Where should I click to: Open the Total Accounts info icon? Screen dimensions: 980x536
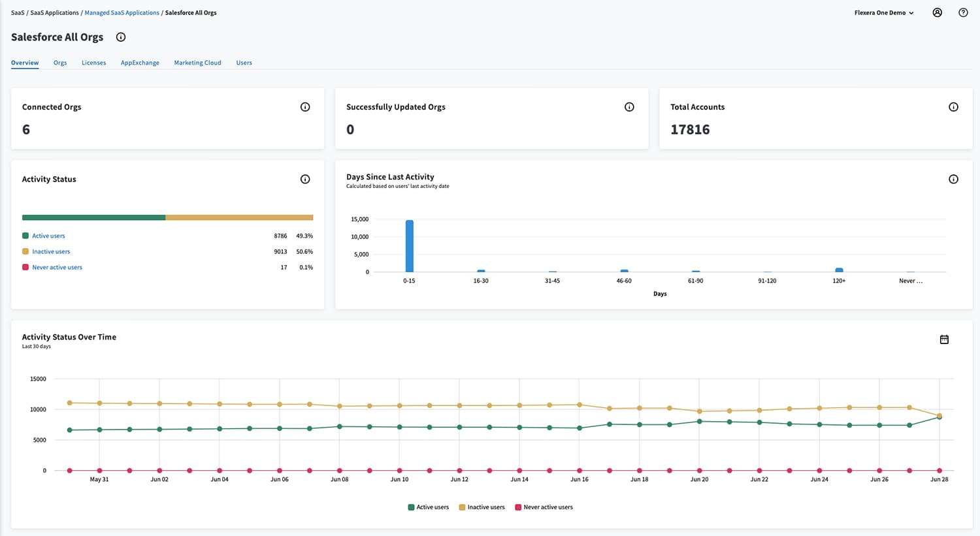pyautogui.click(x=953, y=106)
